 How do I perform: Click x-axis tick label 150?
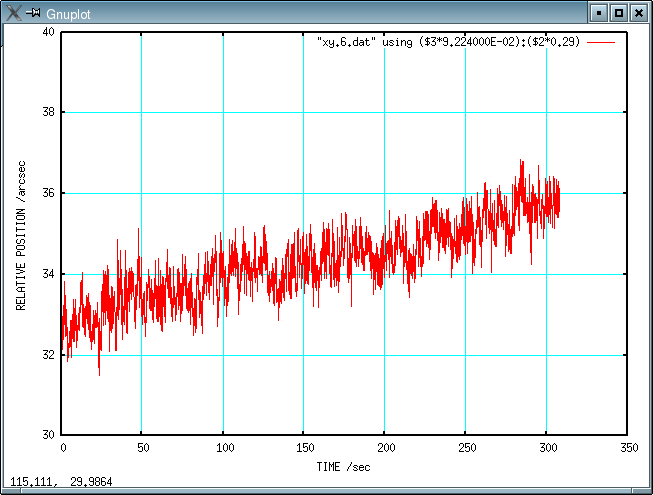point(305,448)
